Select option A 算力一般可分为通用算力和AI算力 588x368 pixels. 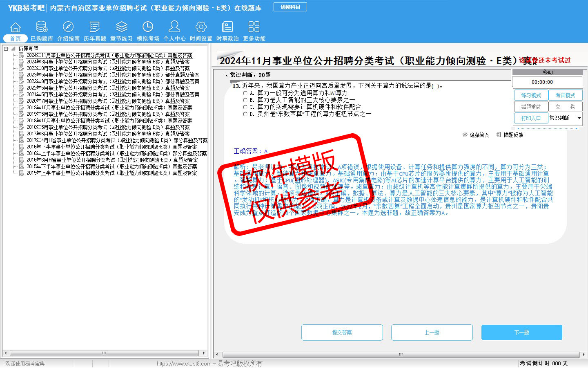(x=245, y=93)
